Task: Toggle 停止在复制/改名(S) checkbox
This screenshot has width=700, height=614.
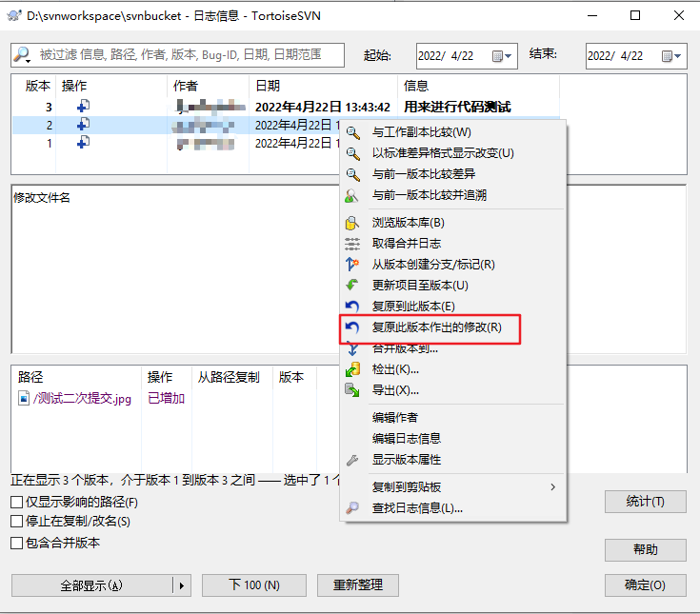Action: [x=16, y=522]
